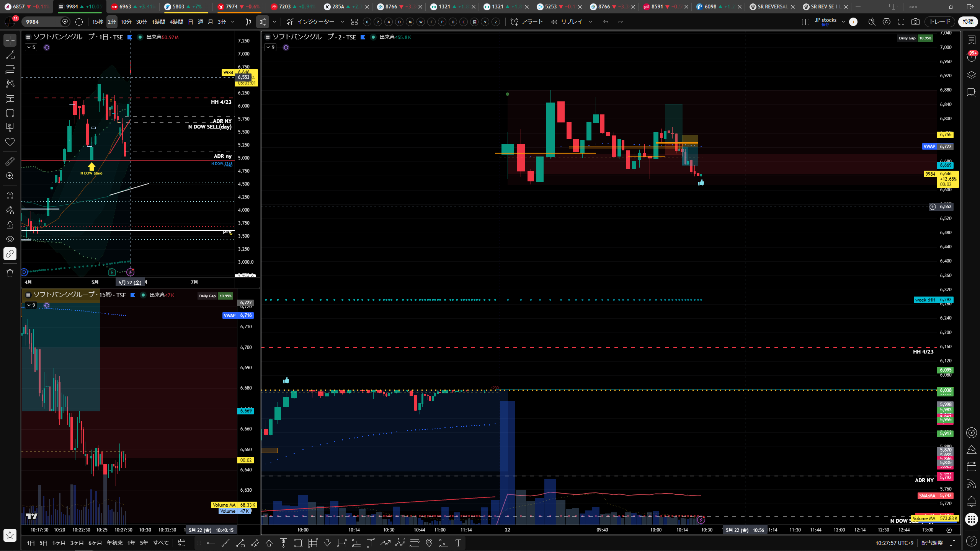Image resolution: width=980 pixels, height=551 pixels.
Task: Open the JP stocks layout dropdown
Action: tap(843, 22)
